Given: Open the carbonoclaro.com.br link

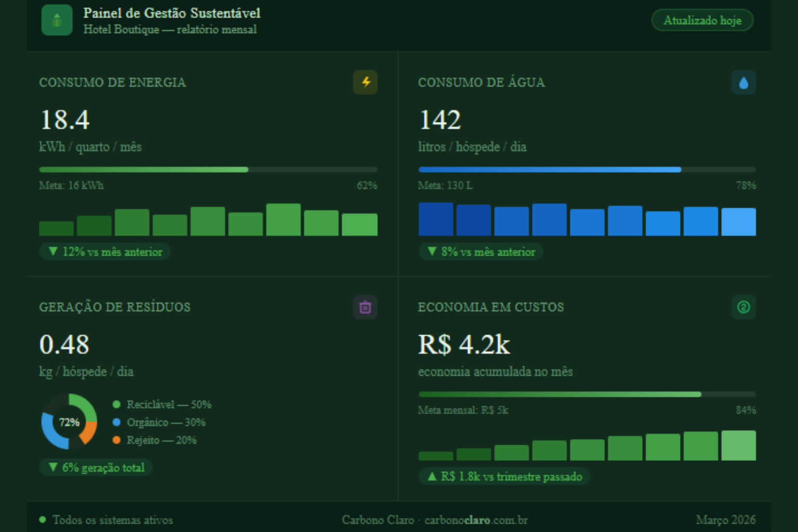Looking at the screenshot, I should coord(476,520).
